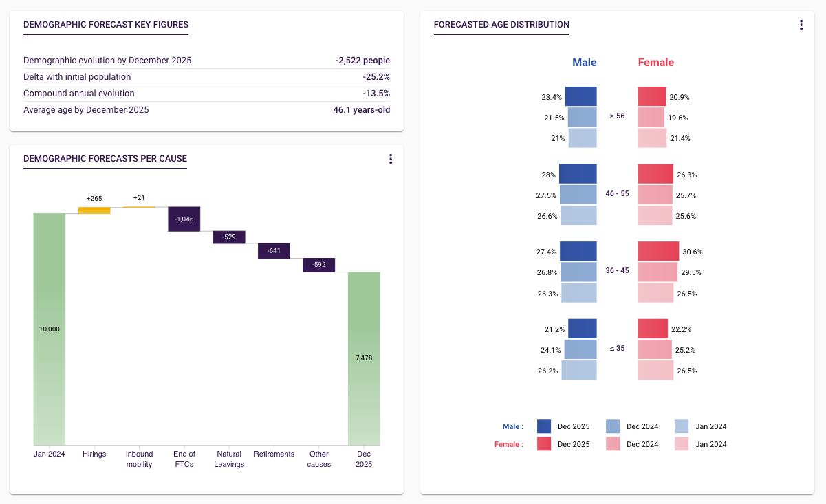Toggle Male Dec 2025 legend swatch
The height and width of the screenshot is (504, 826).
point(544,426)
